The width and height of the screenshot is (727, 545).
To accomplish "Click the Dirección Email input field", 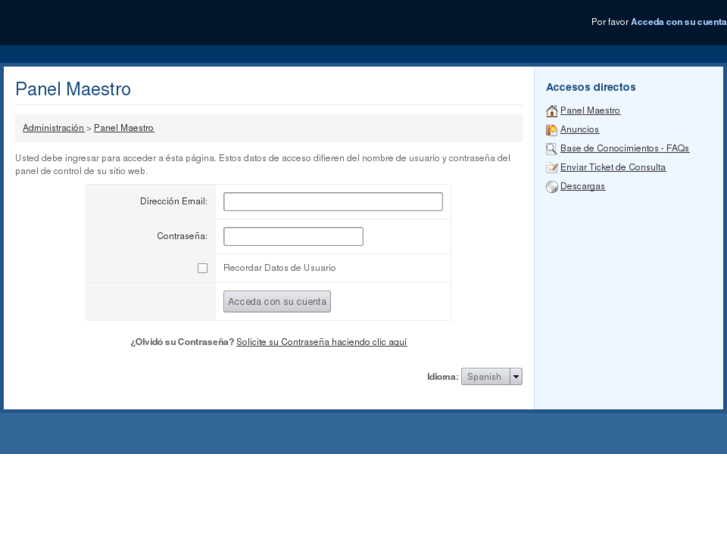I will pyautogui.click(x=333, y=202).
